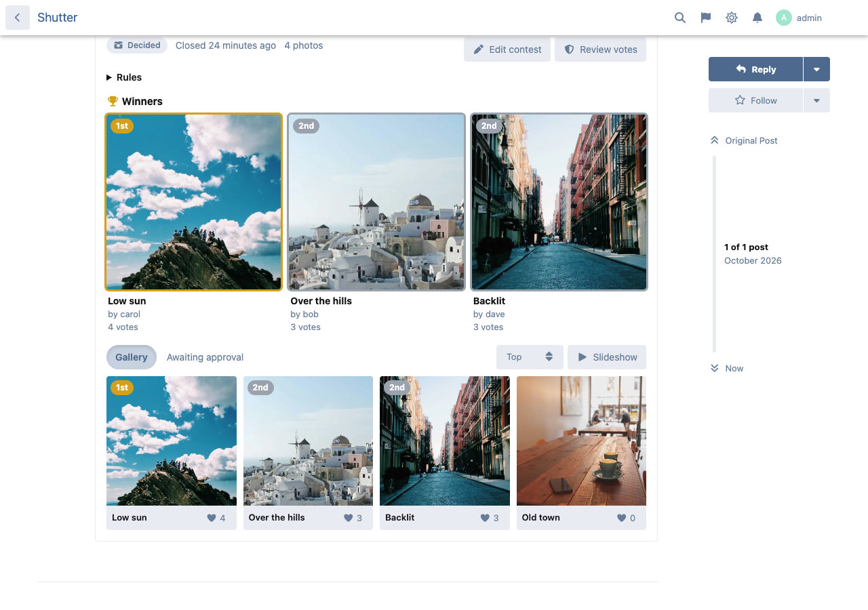
Task: Open the 1st place Low sun winner photo
Action: 194,202
